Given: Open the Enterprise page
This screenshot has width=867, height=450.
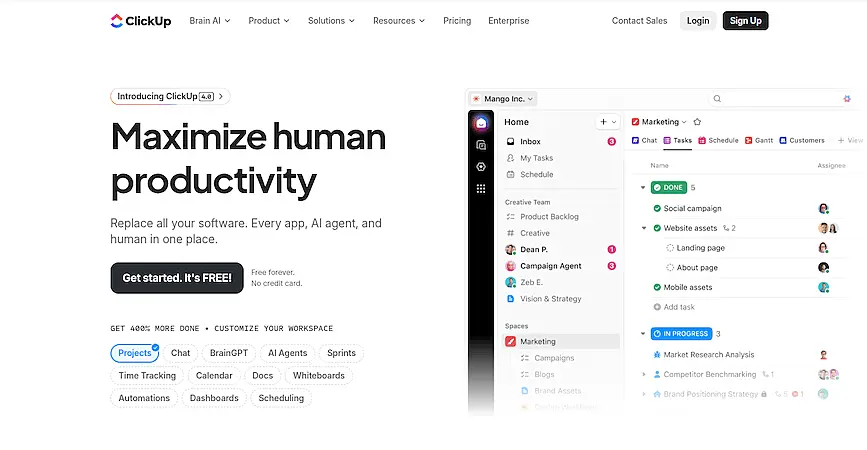Looking at the screenshot, I should pyautogui.click(x=508, y=20).
